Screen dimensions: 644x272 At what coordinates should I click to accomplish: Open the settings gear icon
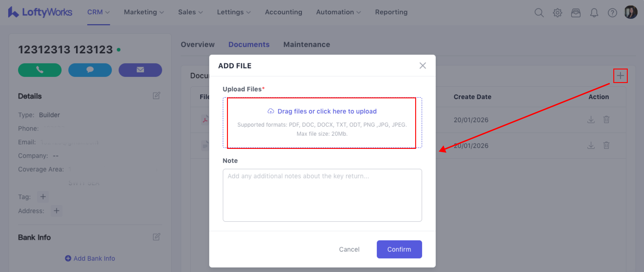point(557,12)
